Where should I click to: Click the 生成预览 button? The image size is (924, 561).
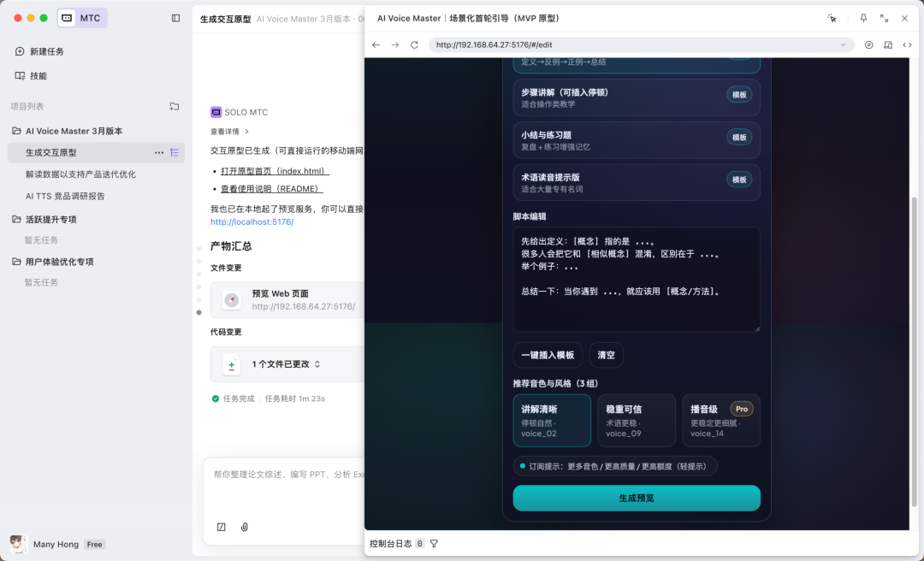coord(636,498)
